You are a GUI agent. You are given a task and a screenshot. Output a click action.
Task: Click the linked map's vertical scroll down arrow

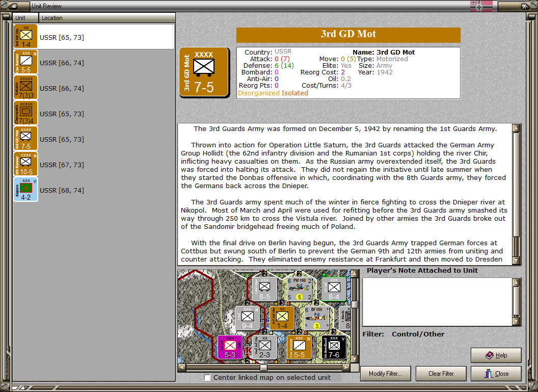(x=355, y=359)
